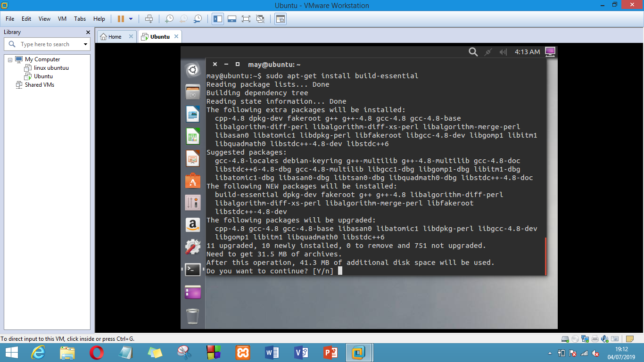Open the workspace switcher launcher icon
This screenshot has height=362, width=644.
pyautogui.click(x=192, y=292)
